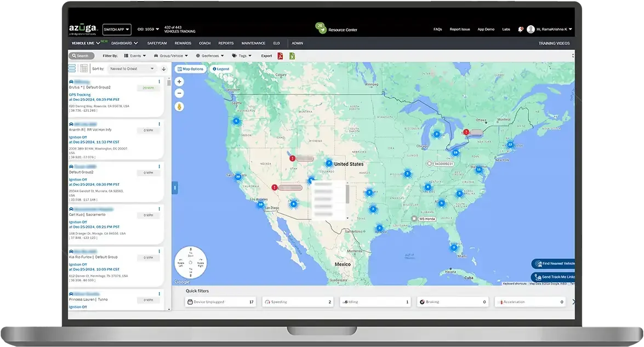
Task: Expand Hi, RamaKrishna K user menu
Action: (x=554, y=29)
